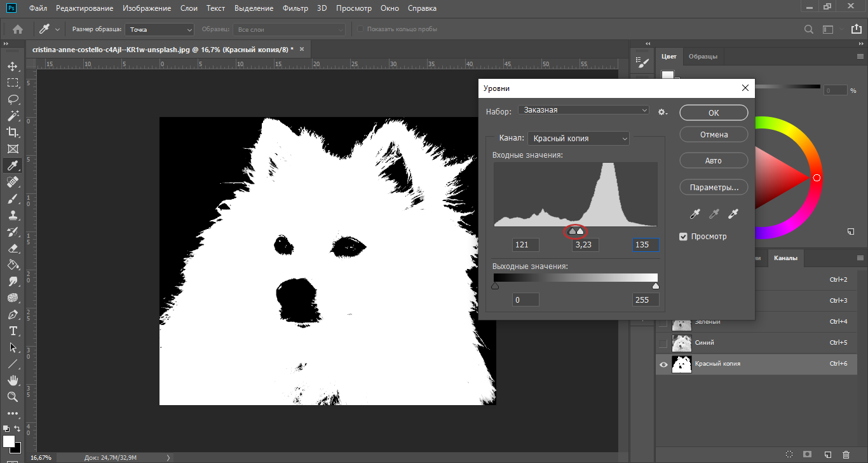The width and height of the screenshot is (868, 463).
Task: Select the Text tool
Action: pyautogui.click(x=13, y=331)
